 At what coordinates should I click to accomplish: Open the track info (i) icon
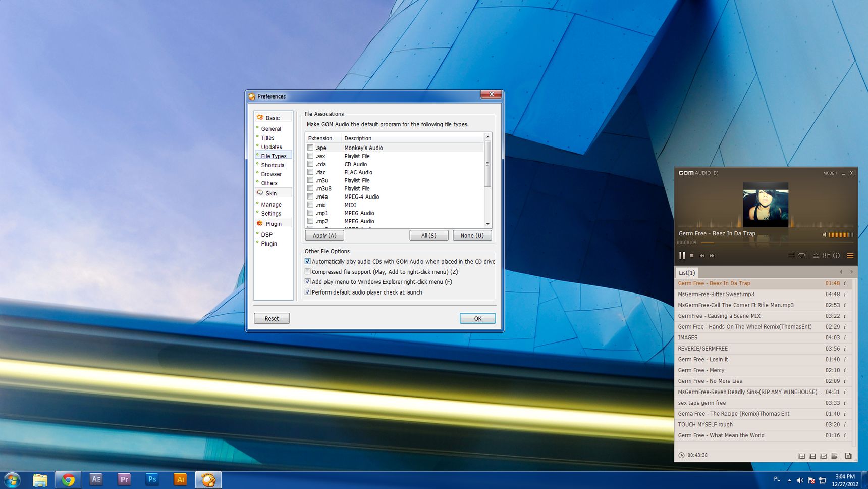pos(837,256)
